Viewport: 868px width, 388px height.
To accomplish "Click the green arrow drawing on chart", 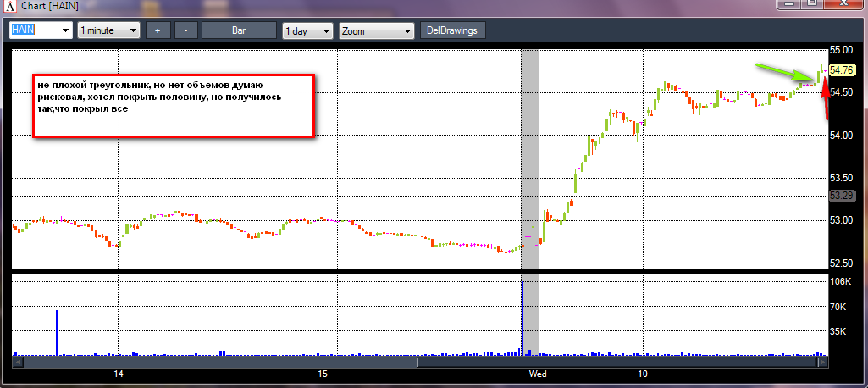I will tap(785, 73).
